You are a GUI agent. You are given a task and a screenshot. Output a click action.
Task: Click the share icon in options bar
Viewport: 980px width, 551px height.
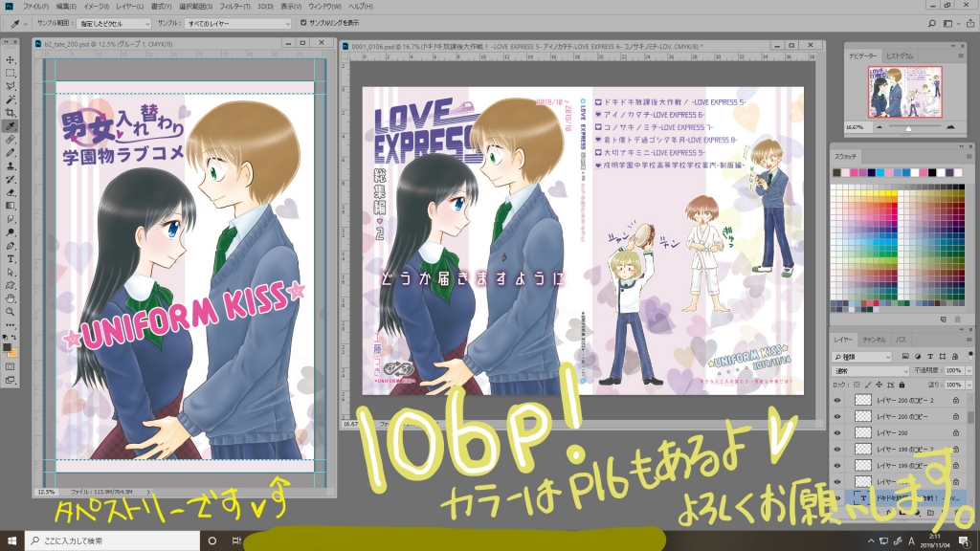pos(970,24)
